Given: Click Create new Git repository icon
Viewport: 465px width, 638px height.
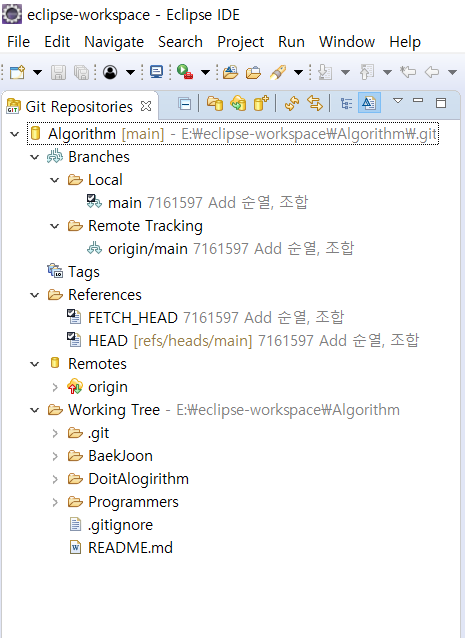Looking at the screenshot, I should coord(261,103).
